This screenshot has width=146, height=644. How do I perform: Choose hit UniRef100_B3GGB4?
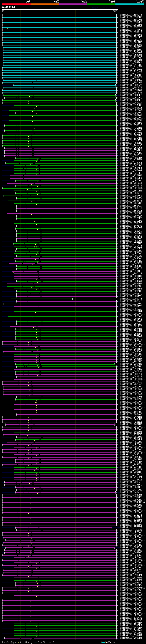coord(131,60)
